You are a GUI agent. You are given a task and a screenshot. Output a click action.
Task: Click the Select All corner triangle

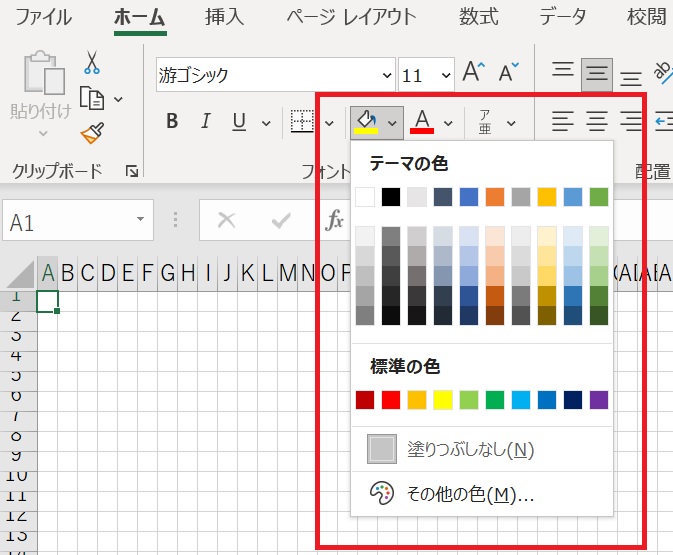click(x=21, y=275)
